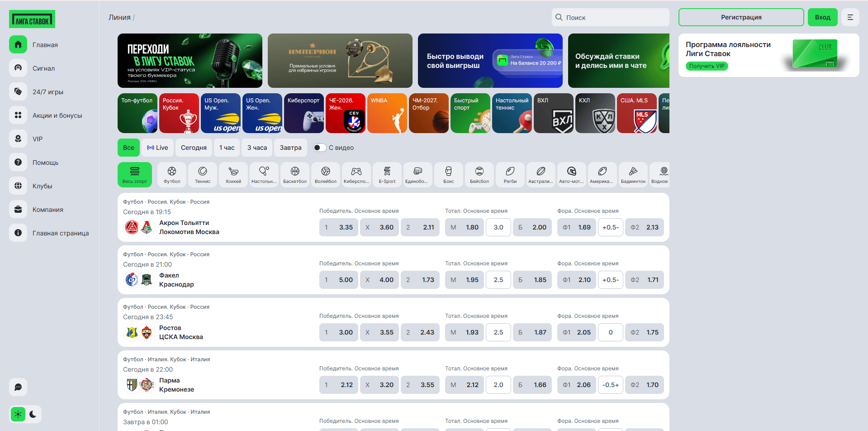Click the Вход login button

pyautogui.click(x=822, y=17)
